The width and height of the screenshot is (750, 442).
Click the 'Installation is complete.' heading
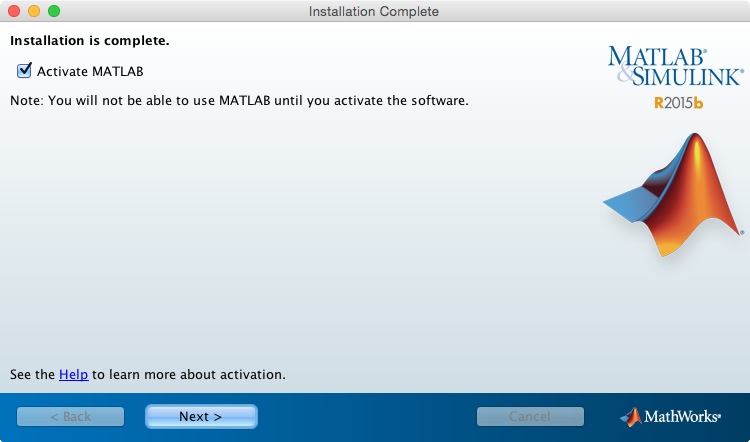[89, 41]
